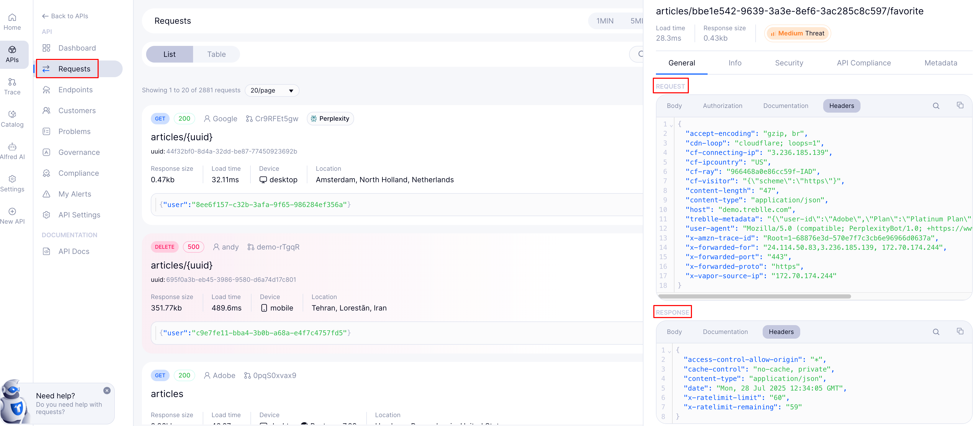This screenshot has height=426, width=980.
Task: Click the Cr9RFEt5gw trace ID
Action: [x=272, y=119]
